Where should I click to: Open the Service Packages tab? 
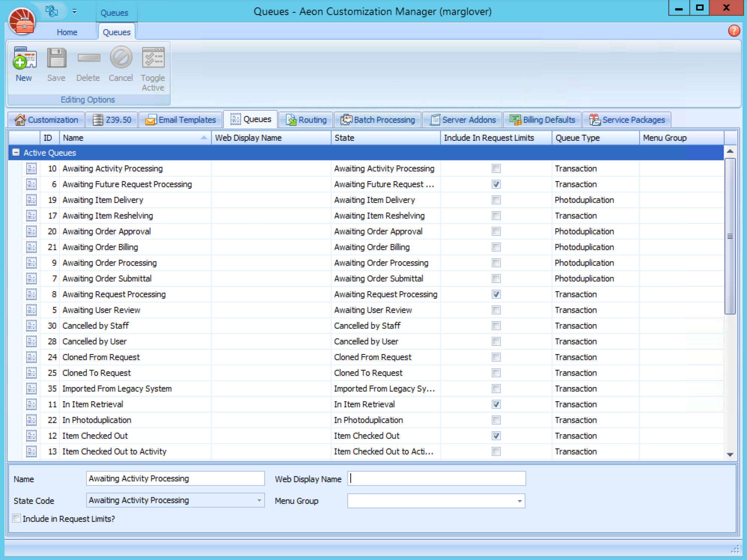(x=627, y=120)
